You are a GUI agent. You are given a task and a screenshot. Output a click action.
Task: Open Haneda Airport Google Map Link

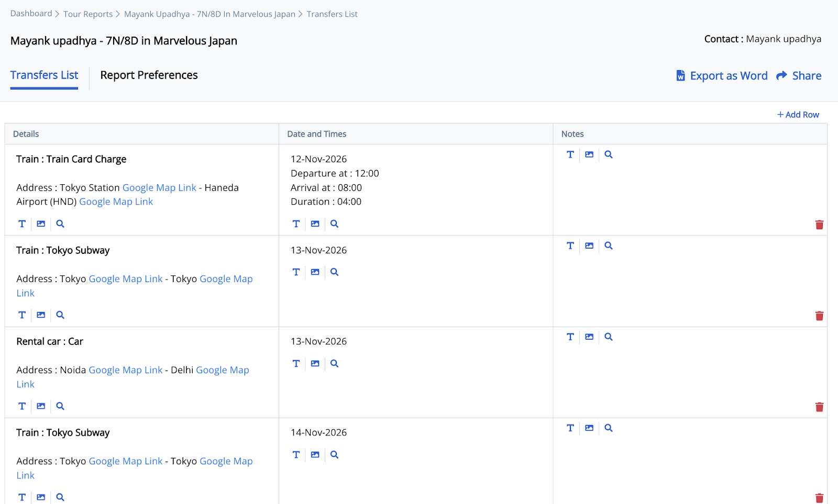point(116,202)
